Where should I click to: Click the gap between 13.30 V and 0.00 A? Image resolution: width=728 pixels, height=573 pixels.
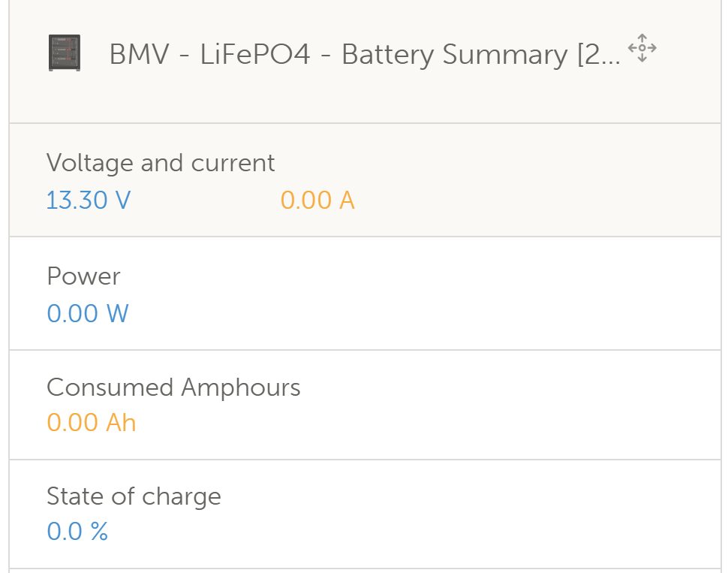(205, 201)
